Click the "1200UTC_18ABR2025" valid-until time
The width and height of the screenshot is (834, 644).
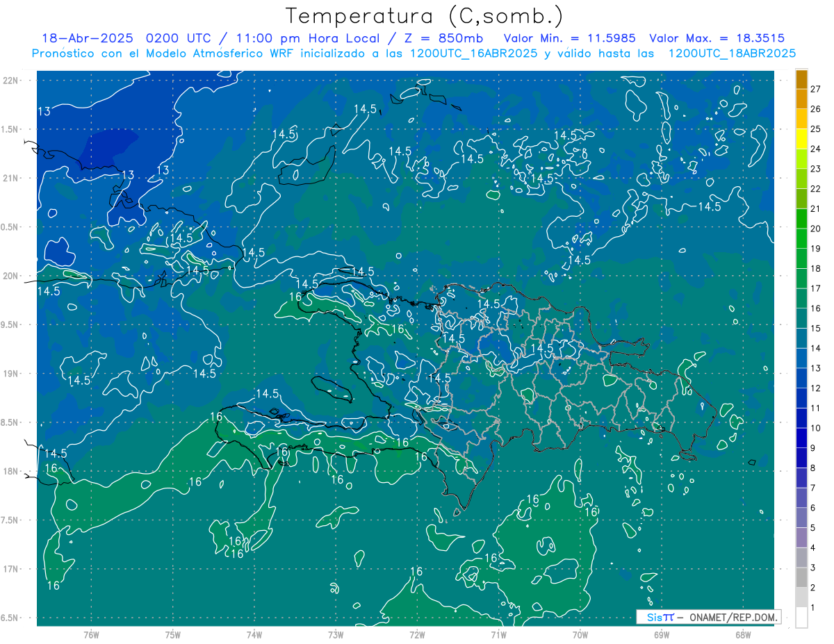point(732,53)
